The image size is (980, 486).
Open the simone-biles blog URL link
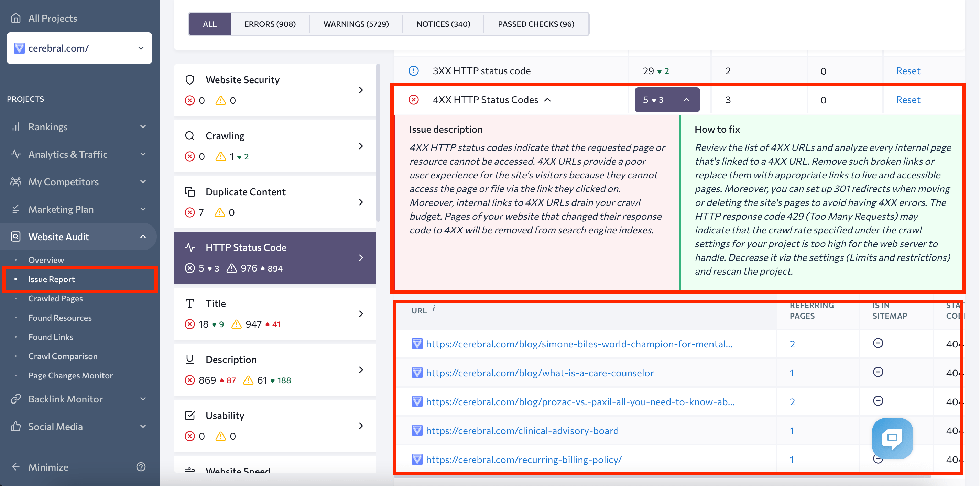click(x=579, y=344)
